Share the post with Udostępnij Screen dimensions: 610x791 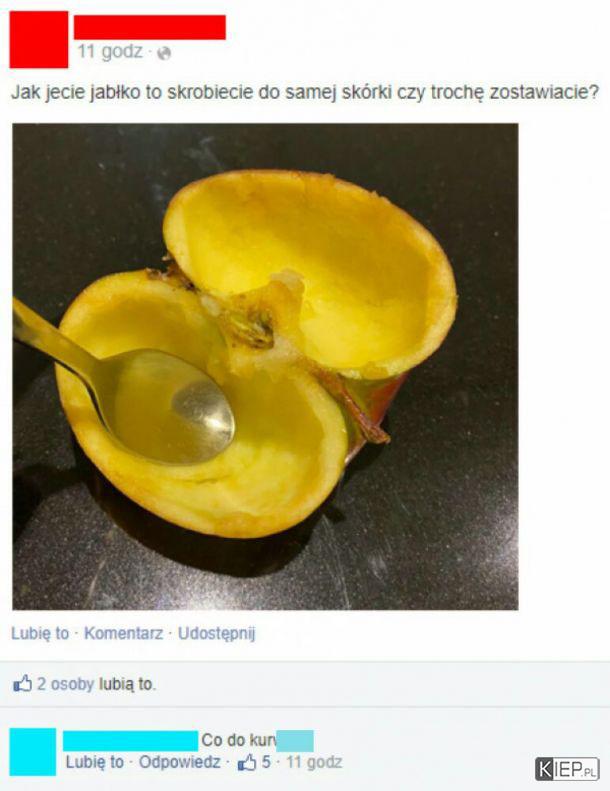pyautogui.click(x=217, y=634)
